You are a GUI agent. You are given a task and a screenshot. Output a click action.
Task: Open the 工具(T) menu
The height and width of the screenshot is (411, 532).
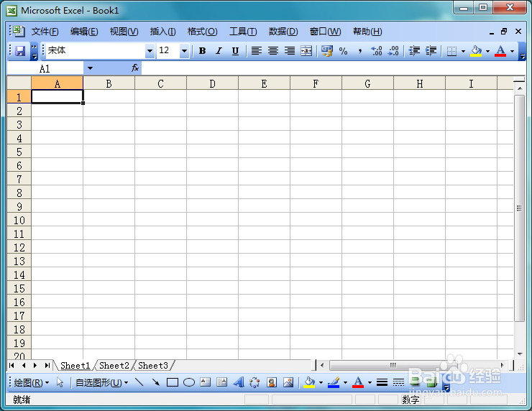[x=243, y=32]
